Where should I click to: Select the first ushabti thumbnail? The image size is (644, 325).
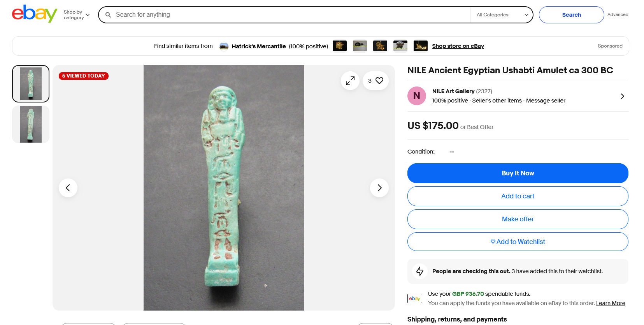tap(31, 84)
